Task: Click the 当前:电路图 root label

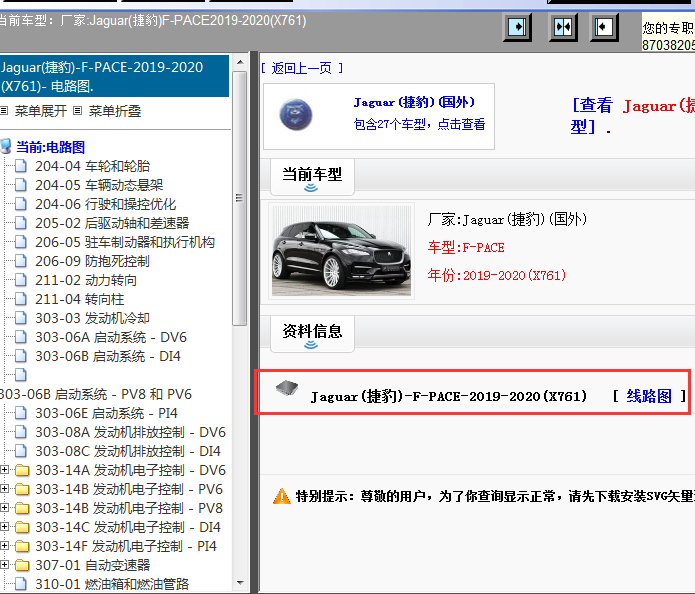Action: click(x=51, y=147)
